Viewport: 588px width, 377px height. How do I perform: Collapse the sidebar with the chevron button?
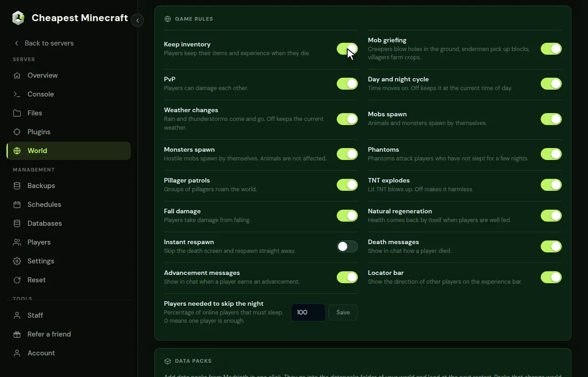tap(137, 20)
